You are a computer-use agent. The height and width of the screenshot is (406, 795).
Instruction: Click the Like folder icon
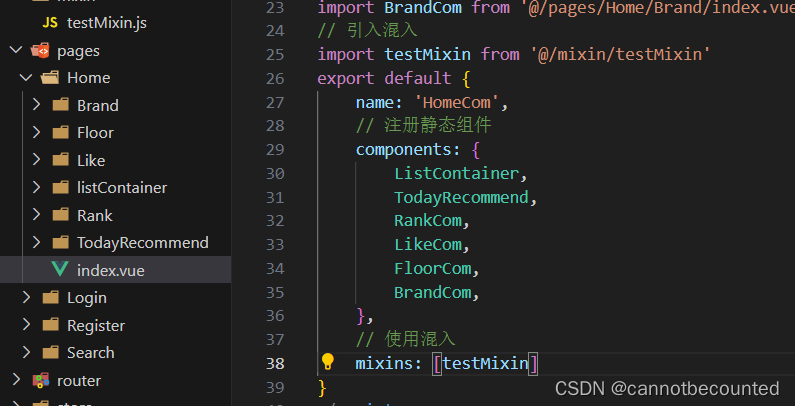(x=60, y=160)
